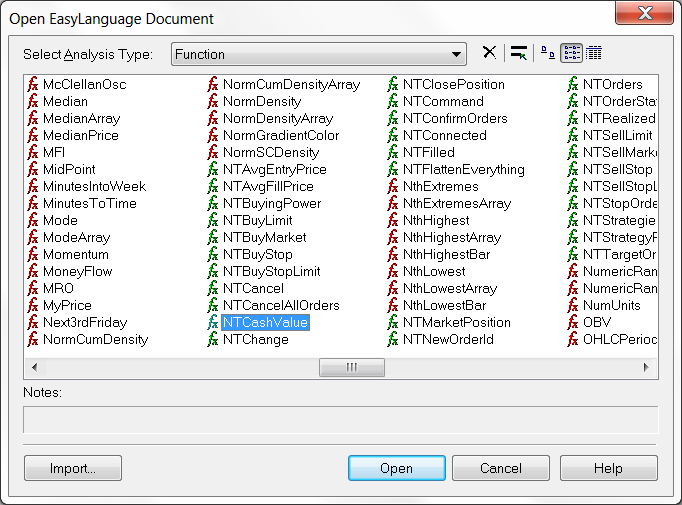Click the fx icon beside MRO
The image size is (682, 505).
33,288
